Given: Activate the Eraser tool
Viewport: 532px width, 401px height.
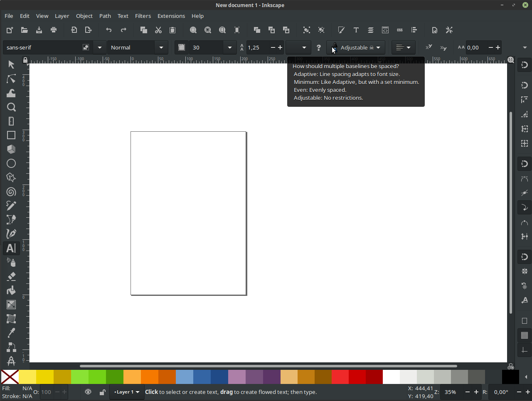Looking at the screenshot, I should tap(11, 276).
